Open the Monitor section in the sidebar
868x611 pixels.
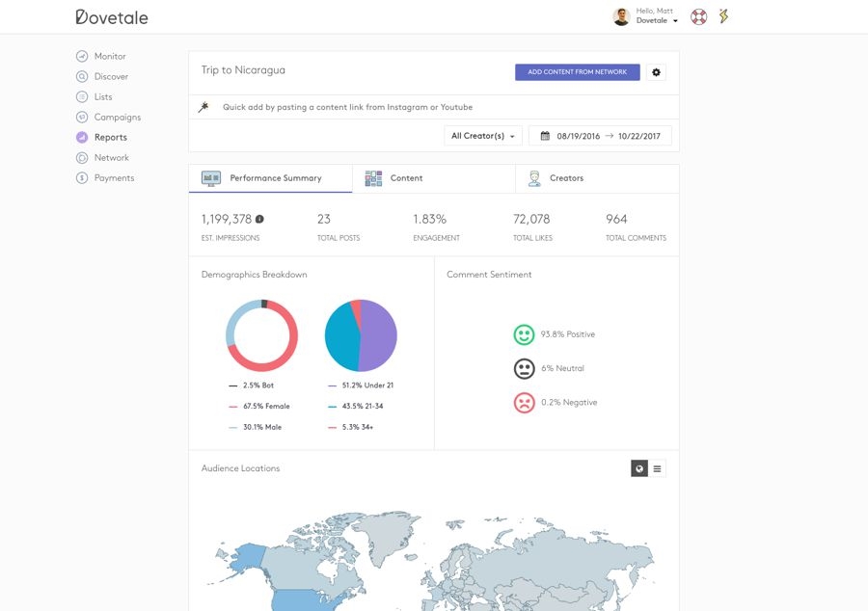pyautogui.click(x=82, y=55)
